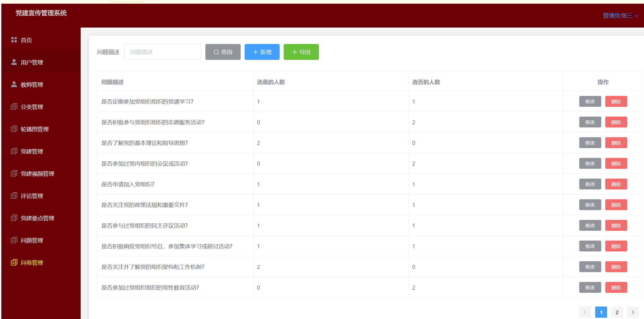
Task: Select 党建管理 in the sidebar menu
Action: (32, 151)
